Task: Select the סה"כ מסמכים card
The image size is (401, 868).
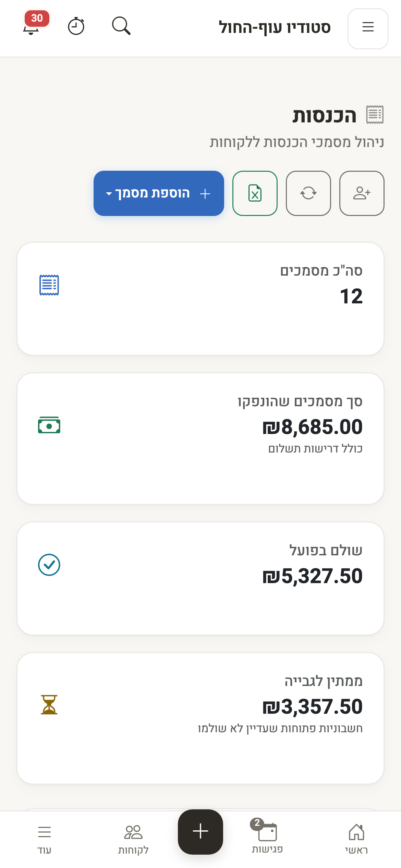Action: click(x=200, y=299)
